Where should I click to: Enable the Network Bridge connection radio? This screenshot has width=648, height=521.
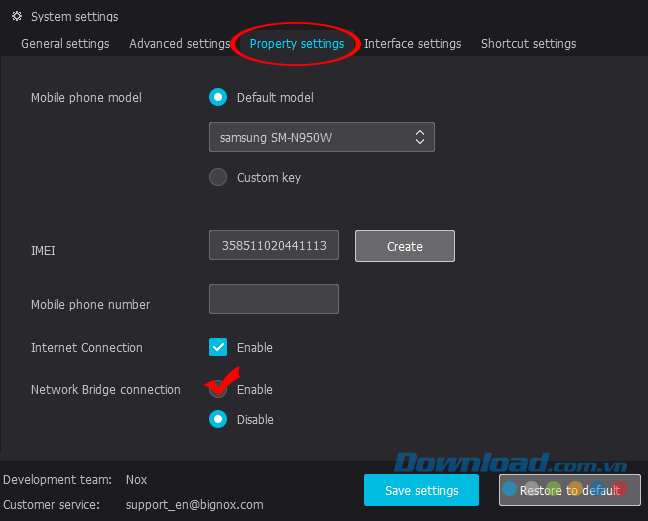coord(218,390)
